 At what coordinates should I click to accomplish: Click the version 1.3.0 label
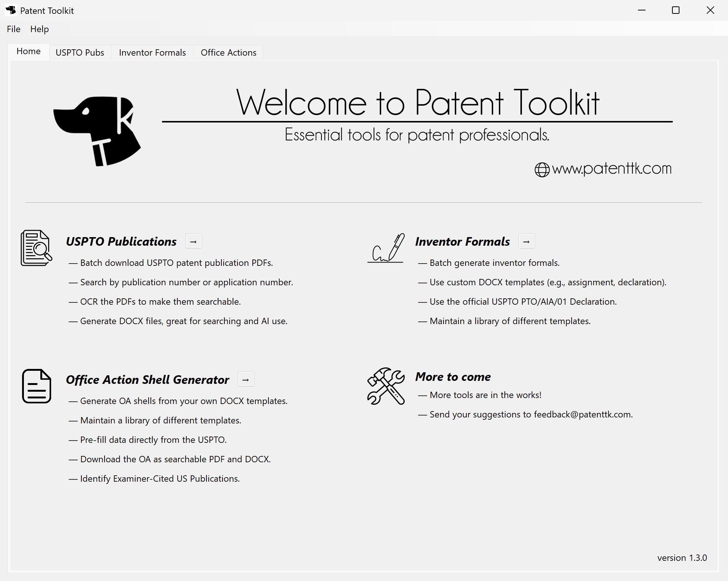point(682,557)
